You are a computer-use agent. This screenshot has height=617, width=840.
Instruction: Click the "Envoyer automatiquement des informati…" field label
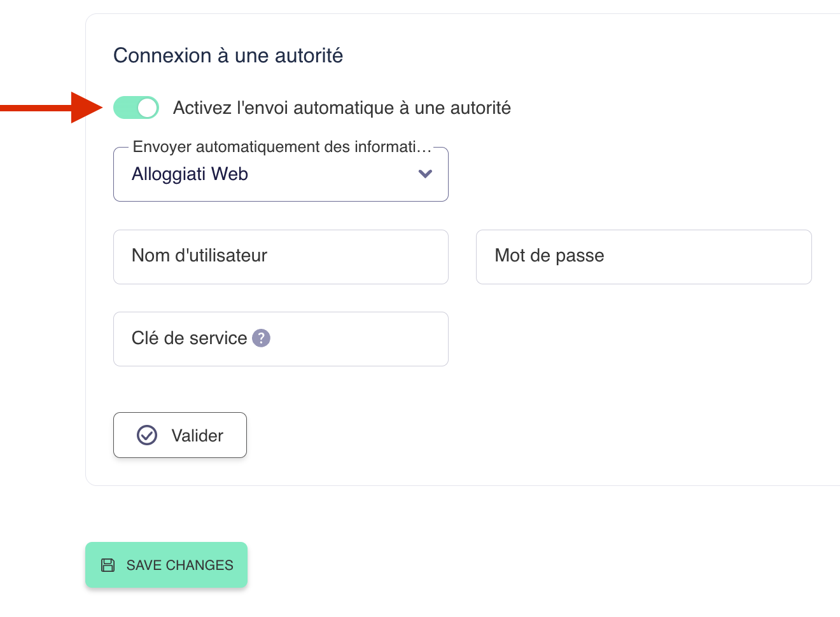point(281,147)
